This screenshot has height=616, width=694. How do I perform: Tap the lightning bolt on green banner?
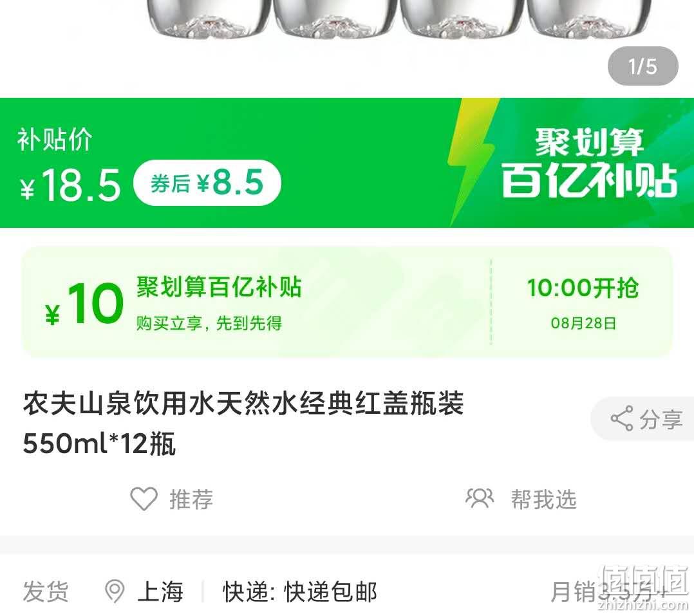coord(471,162)
